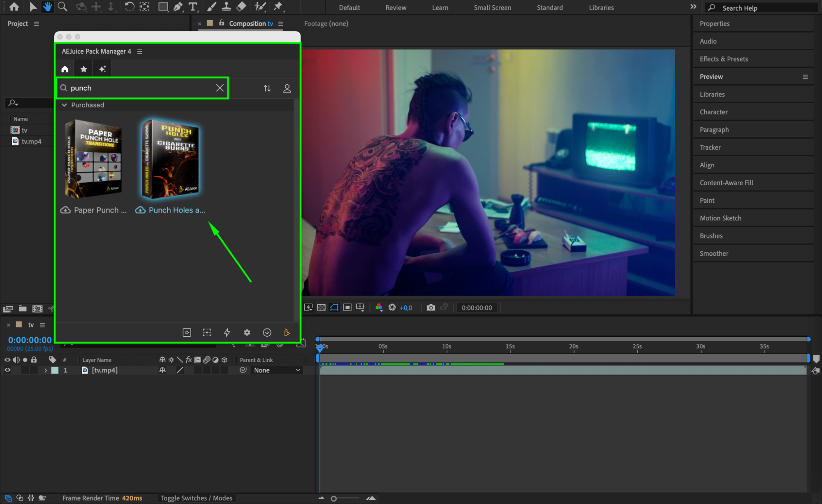Switch to Small Screen workspace
Screen dimensions: 822x504
[492, 7]
